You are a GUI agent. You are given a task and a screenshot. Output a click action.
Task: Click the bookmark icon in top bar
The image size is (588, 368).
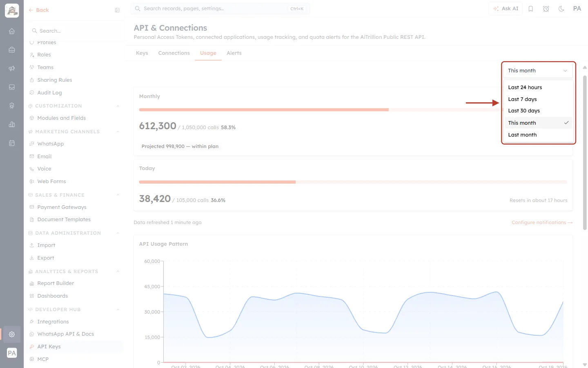(x=531, y=9)
